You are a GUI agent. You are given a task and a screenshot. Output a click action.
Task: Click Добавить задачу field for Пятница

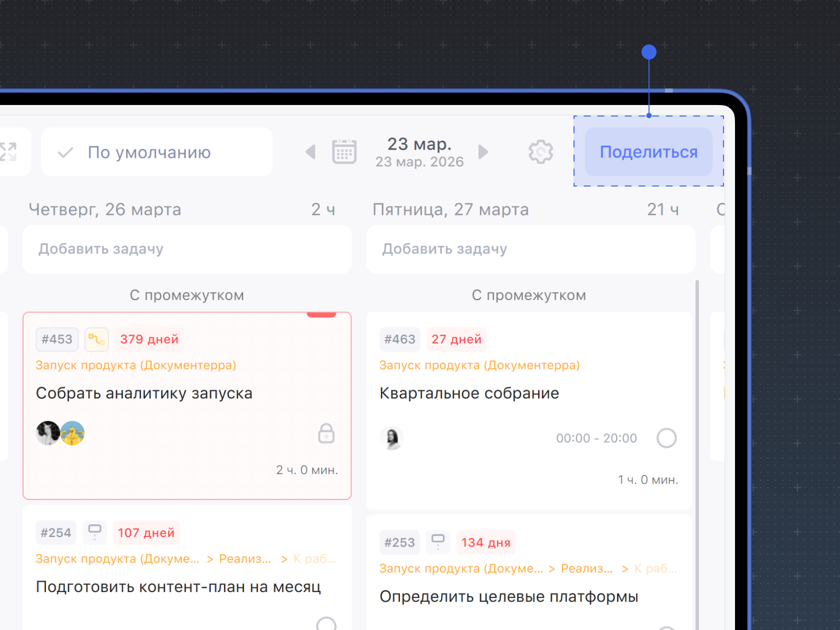(x=530, y=249)
